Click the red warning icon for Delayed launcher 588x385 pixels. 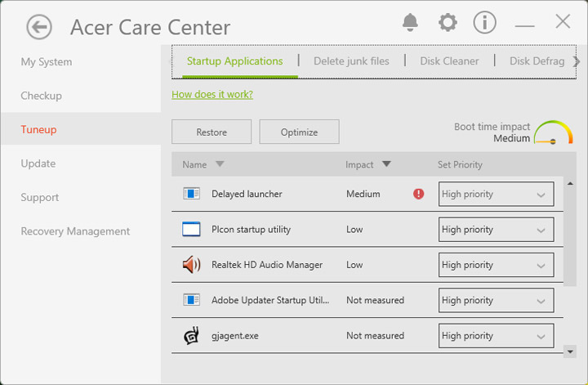pos(419,195)
